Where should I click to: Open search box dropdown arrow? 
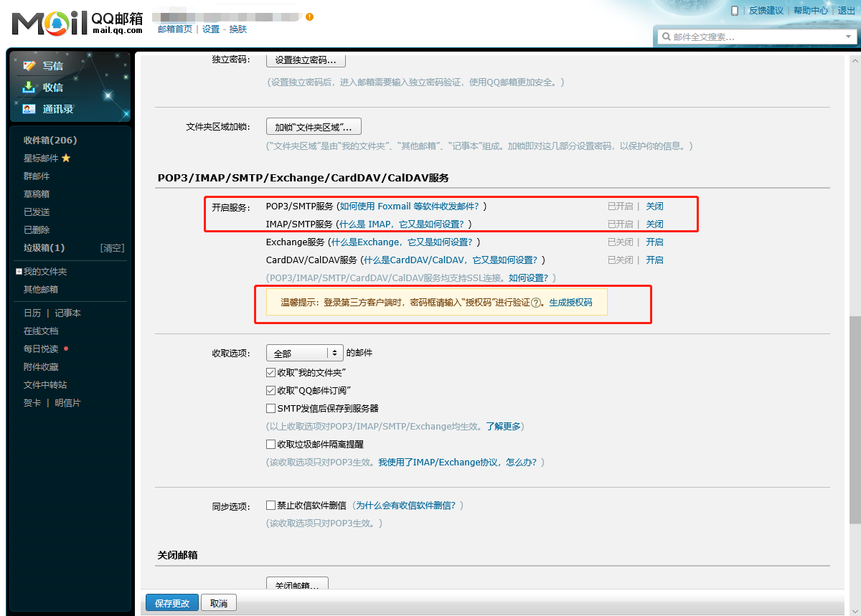click(x=849, y=37)
